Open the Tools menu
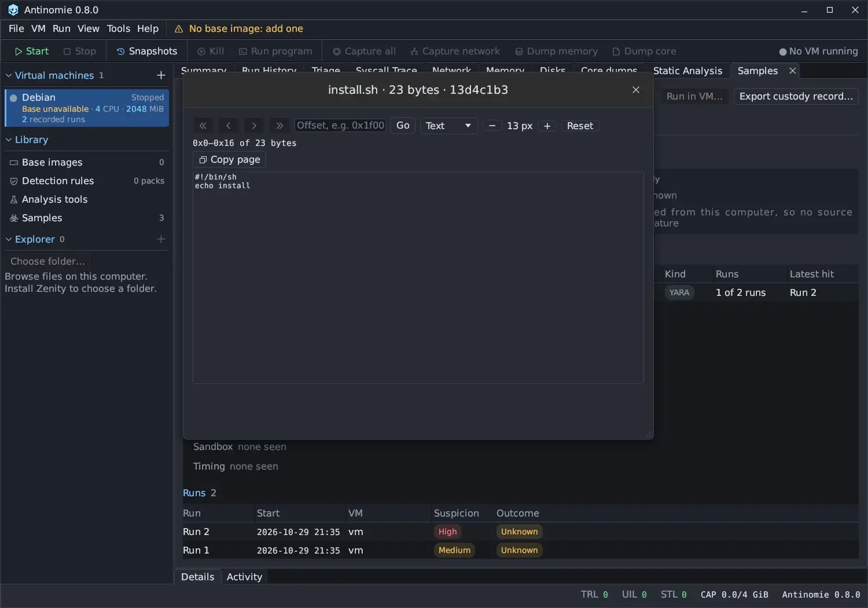This screenshot has height=608, width=868. tap(119, 28)
